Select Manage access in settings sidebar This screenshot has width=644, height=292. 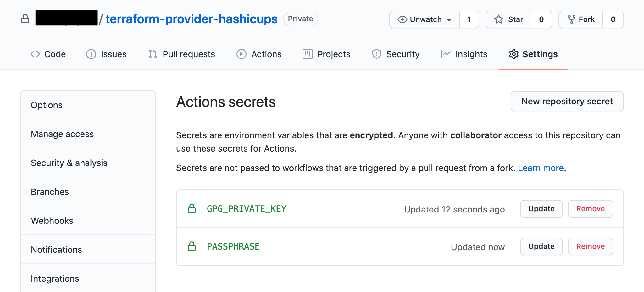[x=62, y=134]
